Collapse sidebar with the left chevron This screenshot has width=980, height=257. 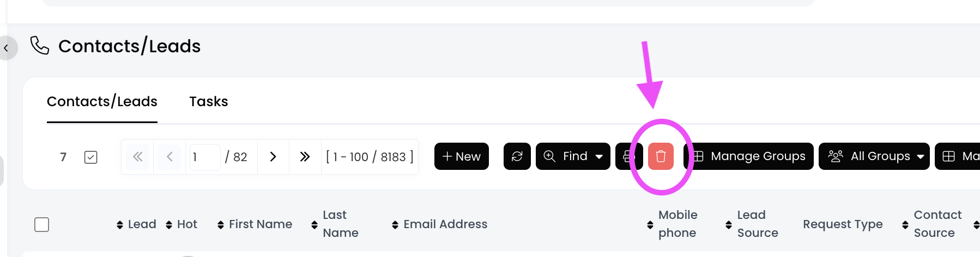coord(6,48)
